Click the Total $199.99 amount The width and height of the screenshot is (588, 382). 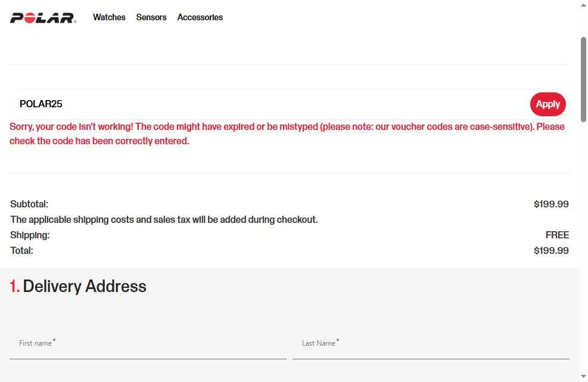point(551,250)
